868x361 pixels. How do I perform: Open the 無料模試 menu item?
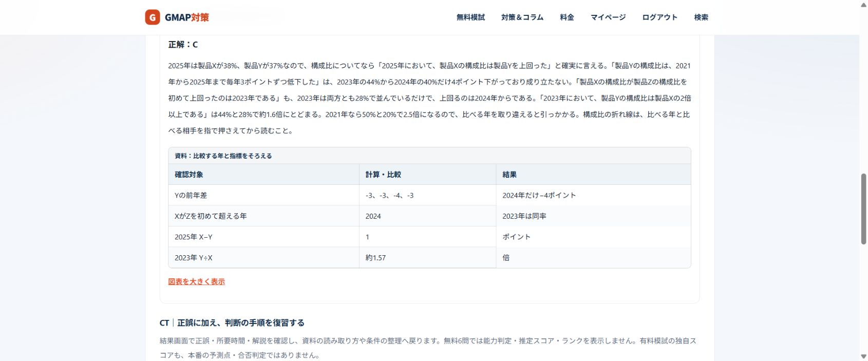(x=470, y=17)
